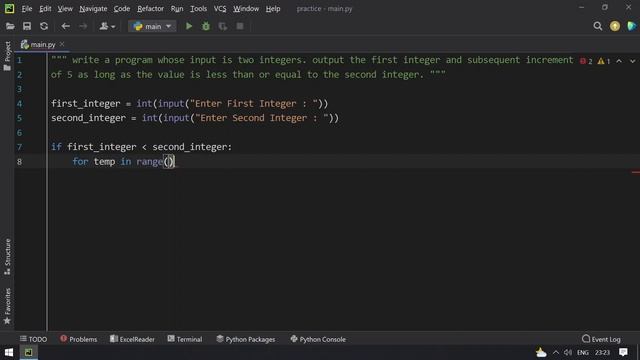The image size is (640, 360).
Task: Click the Run with Coverage icon
Action: coord(223,27)
